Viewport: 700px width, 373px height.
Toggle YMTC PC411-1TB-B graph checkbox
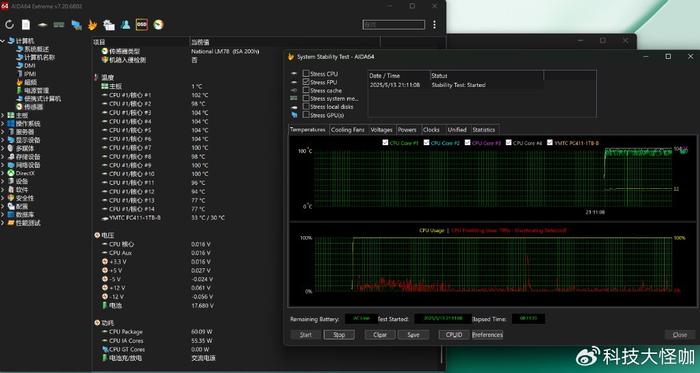pyautogui.click(x=550, y=143)
